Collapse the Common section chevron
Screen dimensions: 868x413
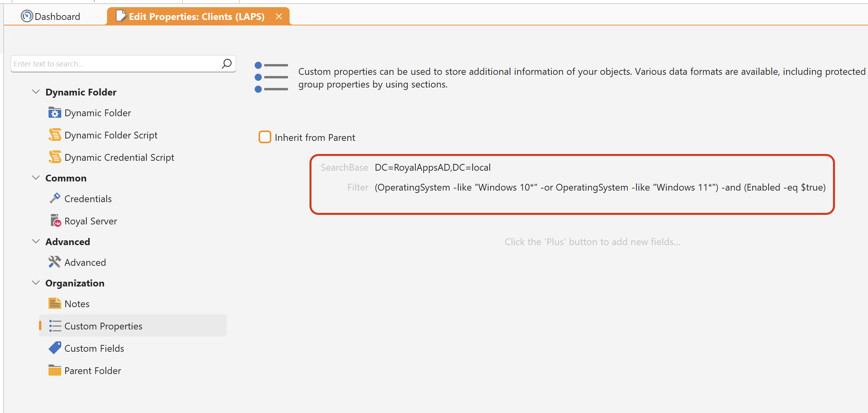36,178
